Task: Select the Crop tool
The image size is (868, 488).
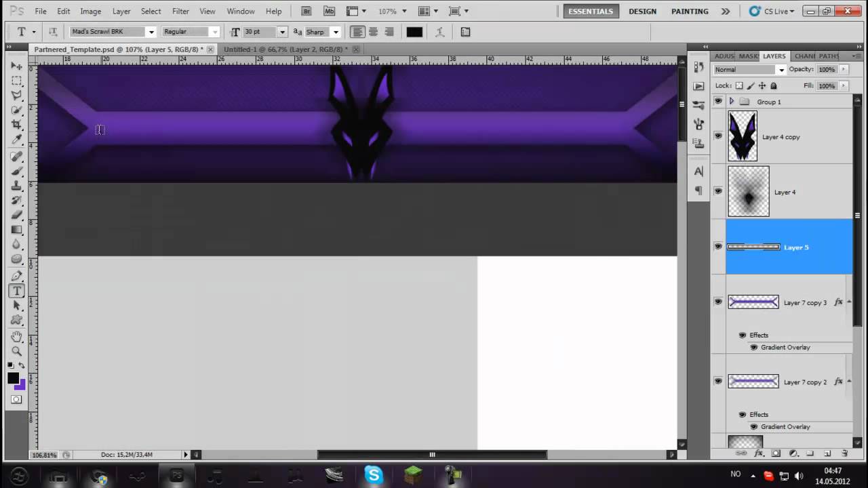Action: [16, 125]
